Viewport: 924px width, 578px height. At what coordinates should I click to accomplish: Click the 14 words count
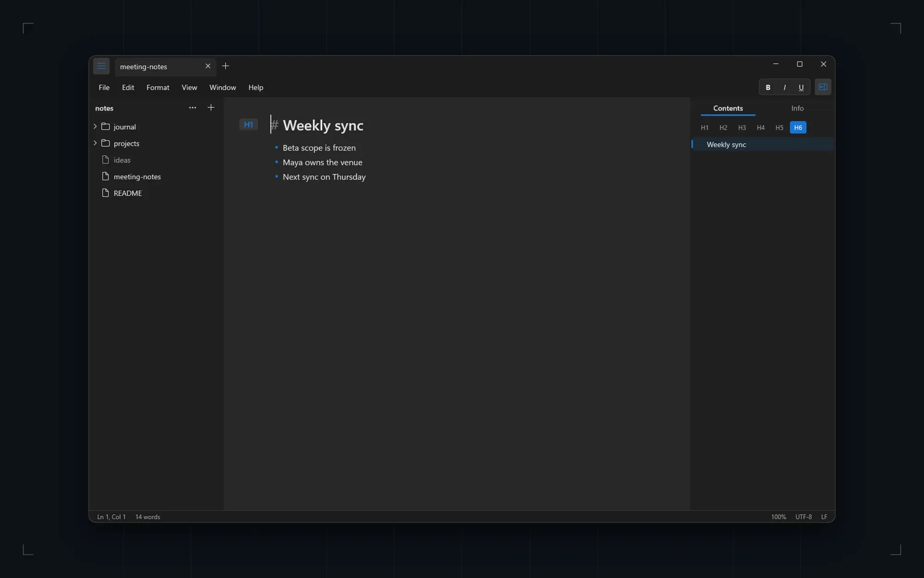click(x=148, y=517)
